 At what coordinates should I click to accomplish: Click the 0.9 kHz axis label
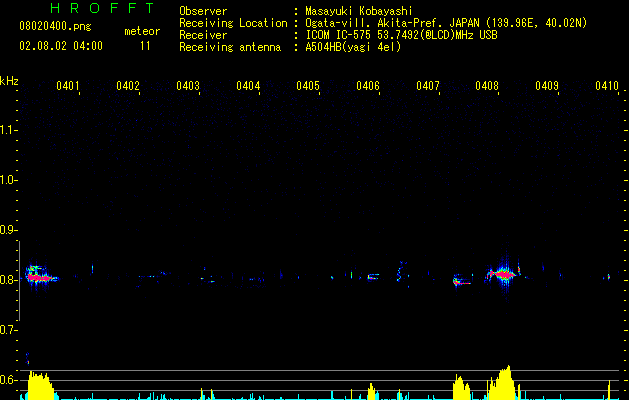pyautogui.click(x=8, y=230)
